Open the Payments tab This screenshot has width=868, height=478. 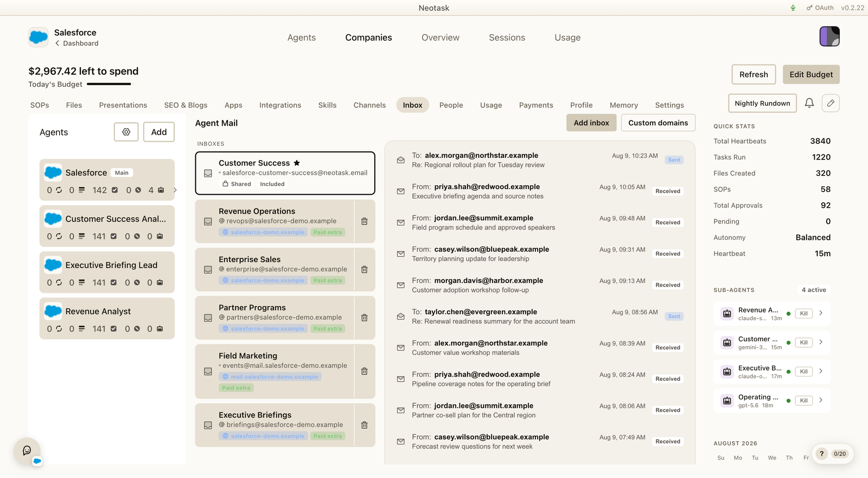tap(536, 105)
